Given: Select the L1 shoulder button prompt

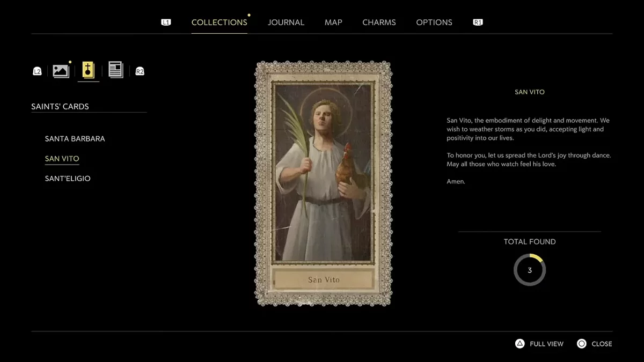Looking at the screenshot, I should point(166,22).
